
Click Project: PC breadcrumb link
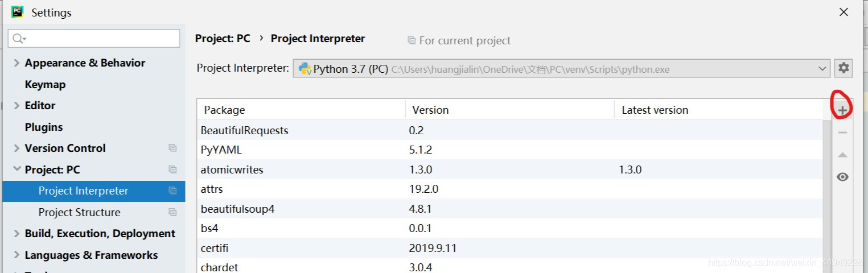pyautogui.click(x=223, y=39)
